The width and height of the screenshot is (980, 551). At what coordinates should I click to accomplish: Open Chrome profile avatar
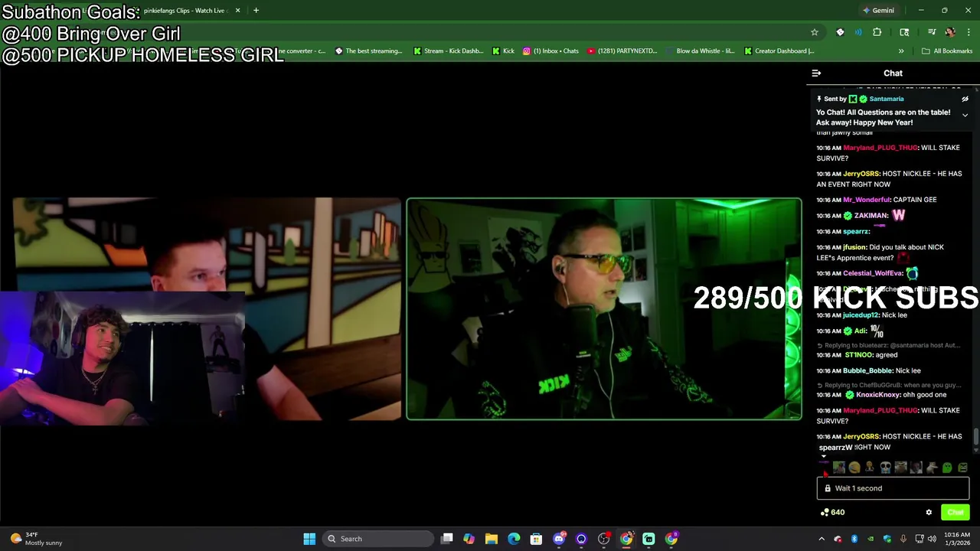click(950, 32)
